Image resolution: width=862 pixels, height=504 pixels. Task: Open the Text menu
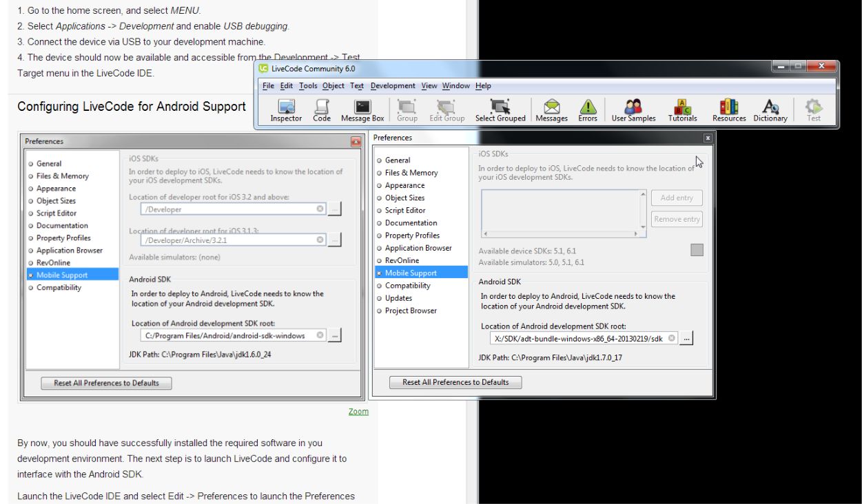tap(357, 86)
